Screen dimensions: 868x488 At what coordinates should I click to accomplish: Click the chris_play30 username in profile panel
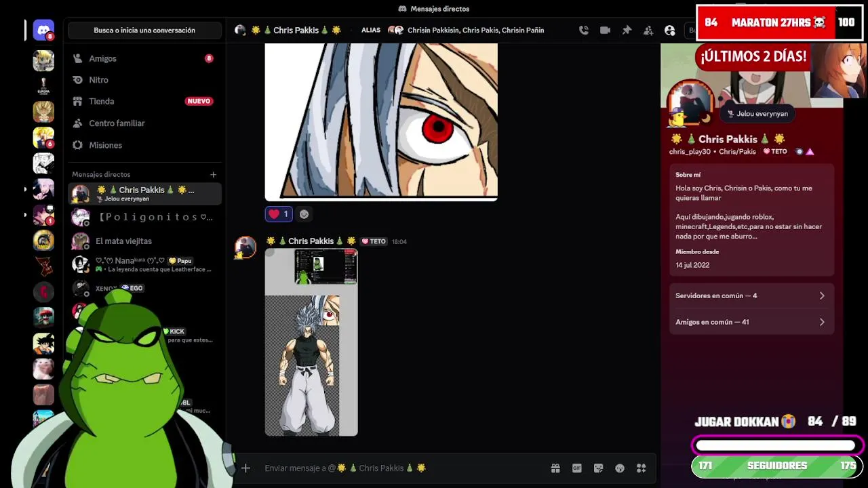tap(690, 152)
